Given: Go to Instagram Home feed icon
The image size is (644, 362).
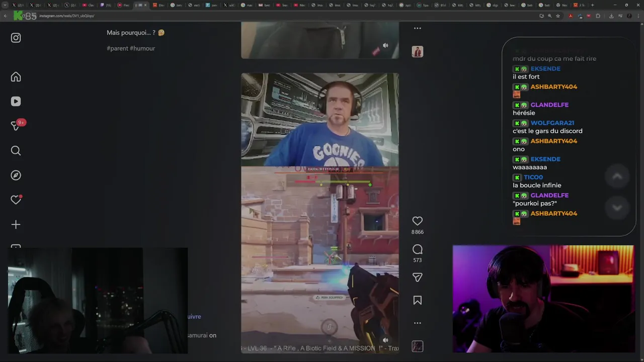Looking at the screenshot, I should 16,77.
